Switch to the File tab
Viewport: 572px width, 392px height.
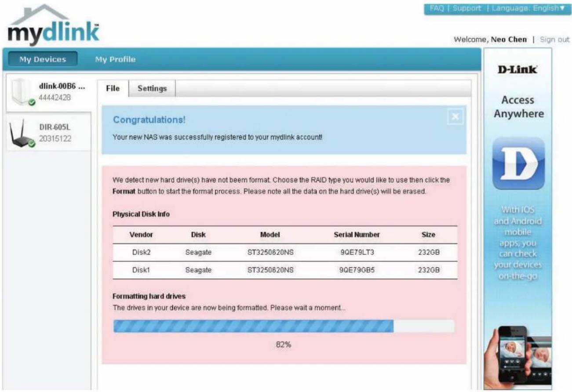coord(113,88)
